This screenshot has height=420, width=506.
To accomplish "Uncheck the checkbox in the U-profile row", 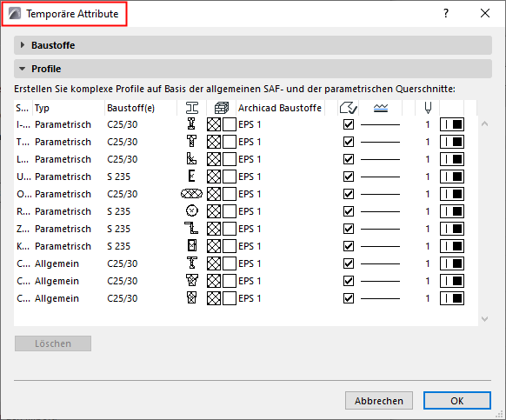I will pos(349,177).
